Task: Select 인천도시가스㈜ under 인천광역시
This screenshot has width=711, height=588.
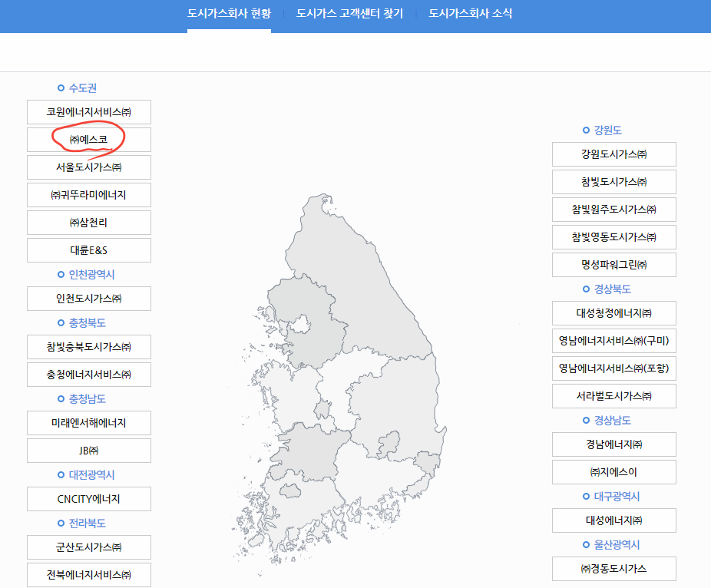Action: coord(88,299)
